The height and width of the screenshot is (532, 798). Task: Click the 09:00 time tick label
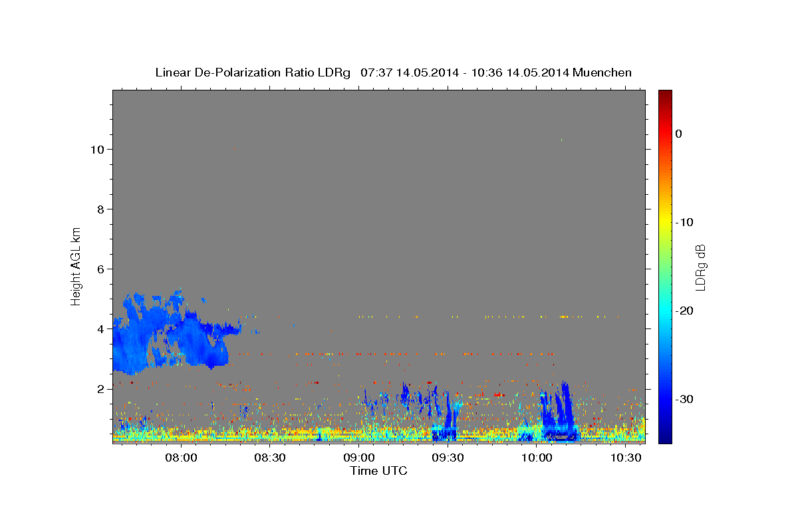pyautogui.click(x=359, y=458)
